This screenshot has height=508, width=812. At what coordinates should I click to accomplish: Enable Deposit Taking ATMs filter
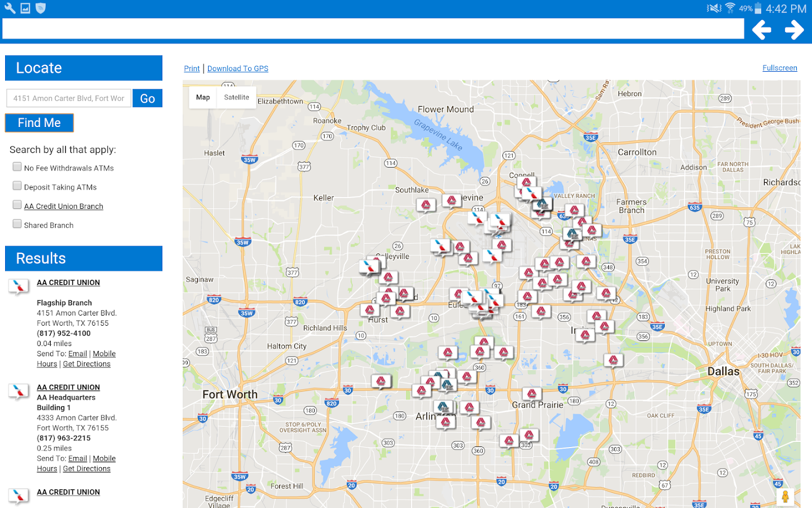[x=17, y=186]
